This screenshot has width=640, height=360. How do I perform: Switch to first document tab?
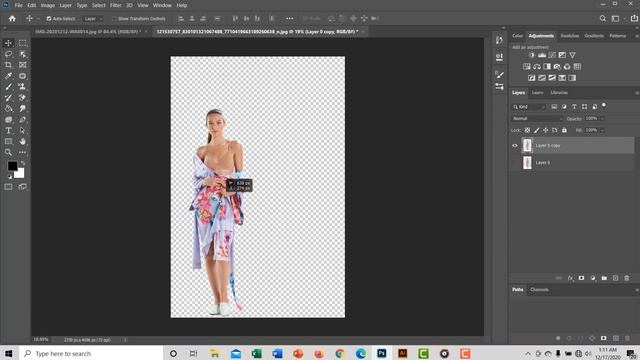(x=88, y=31)
